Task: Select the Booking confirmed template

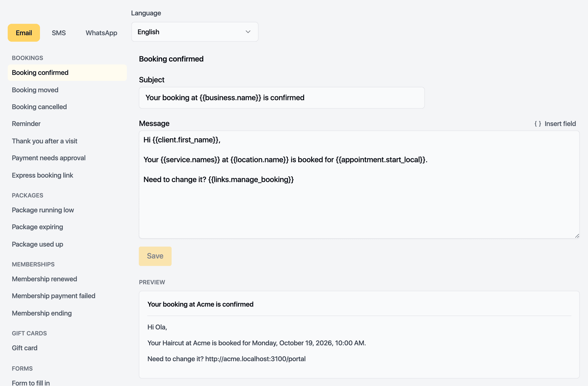Action: [x=67, y=73]
